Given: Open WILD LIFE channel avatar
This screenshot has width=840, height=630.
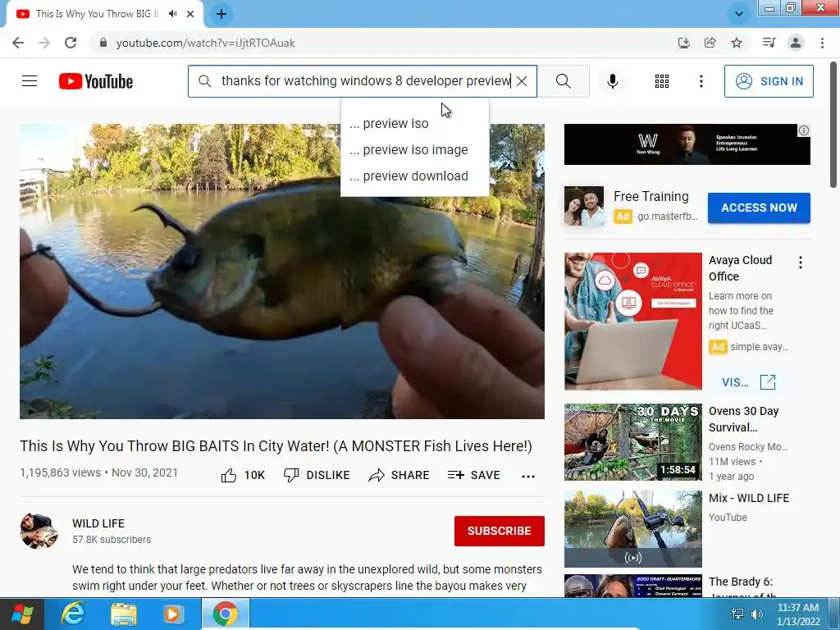Looking at the screenshot, I should point(39,531).
